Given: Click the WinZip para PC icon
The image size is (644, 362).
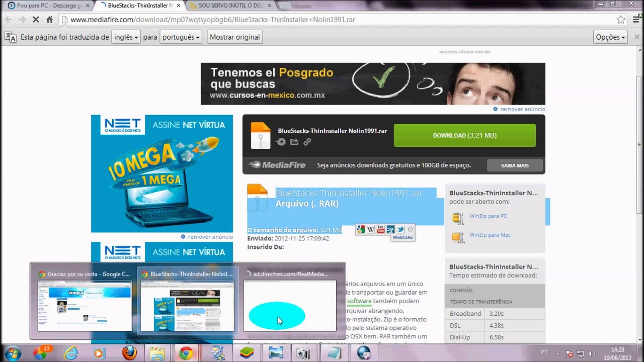Looking at the screenshot, I should click(458, 218).
